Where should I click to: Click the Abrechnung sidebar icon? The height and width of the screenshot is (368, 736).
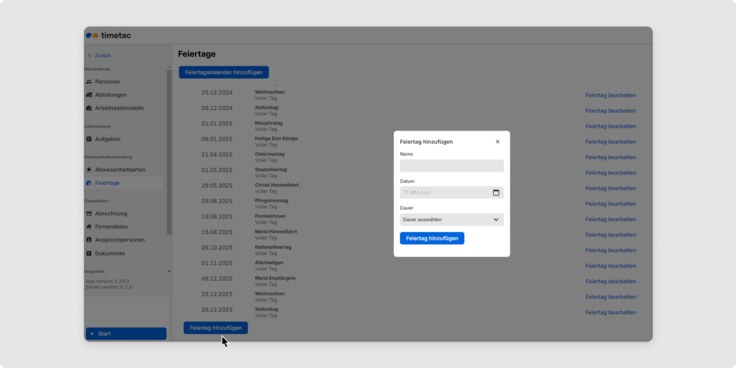[89, 214]
